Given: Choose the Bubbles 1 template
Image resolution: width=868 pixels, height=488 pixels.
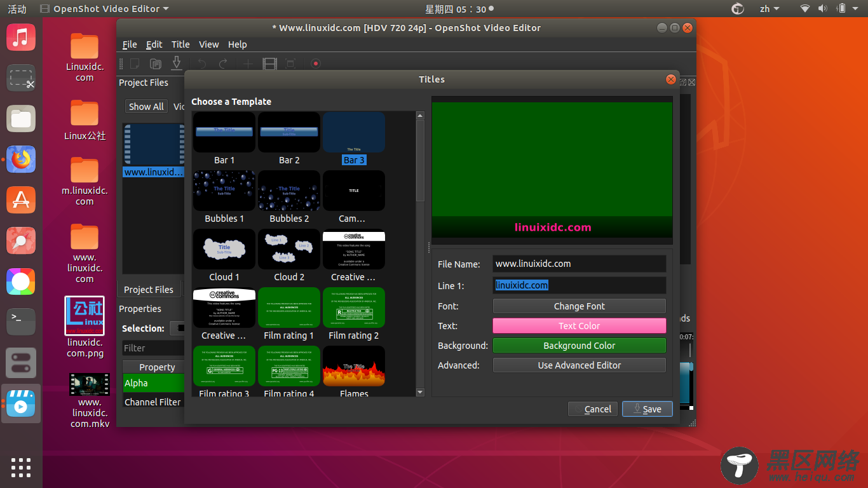Looking at the screenshot, I should [224, 198].
